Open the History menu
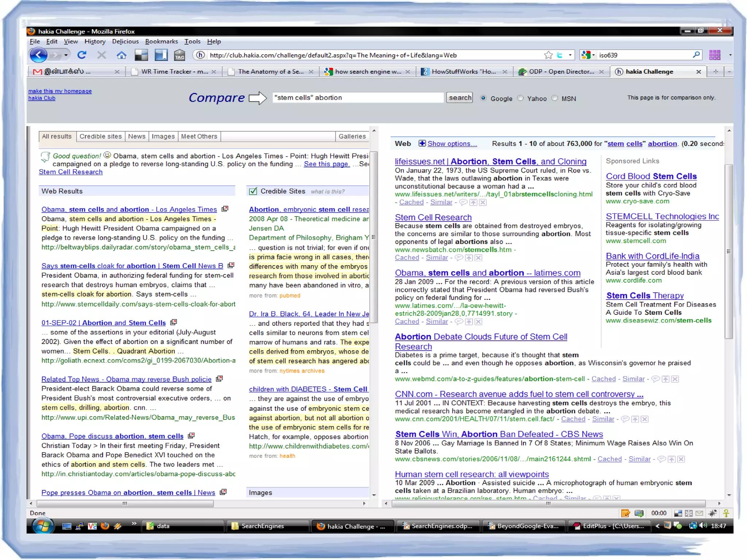 [95, 41]
